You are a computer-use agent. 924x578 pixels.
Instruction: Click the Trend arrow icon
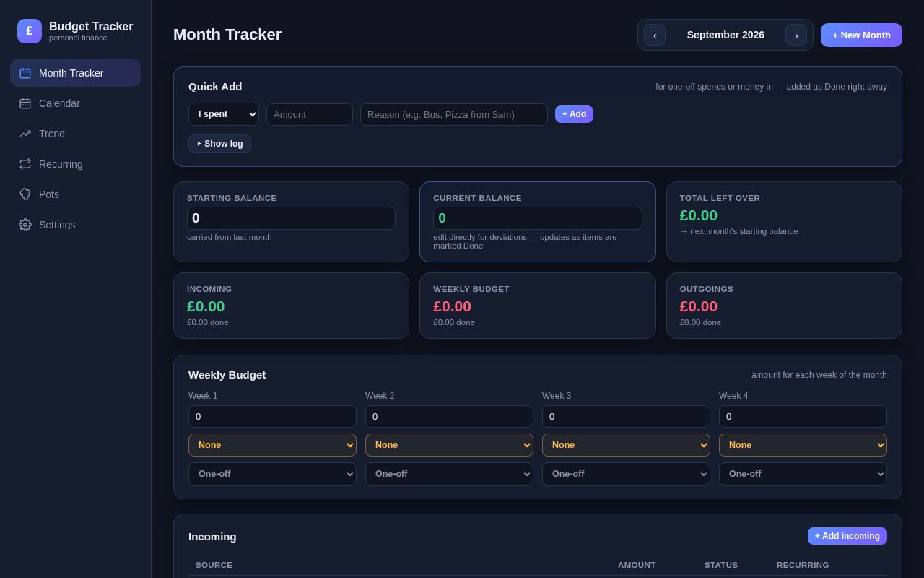(x=25, y=134)
